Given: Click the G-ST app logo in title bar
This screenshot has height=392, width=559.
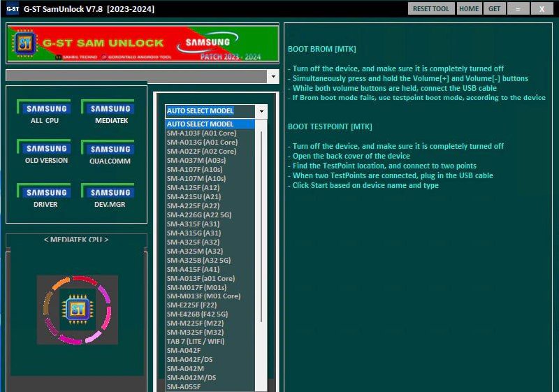Looking at the screenshot, I should pos(13,9).
